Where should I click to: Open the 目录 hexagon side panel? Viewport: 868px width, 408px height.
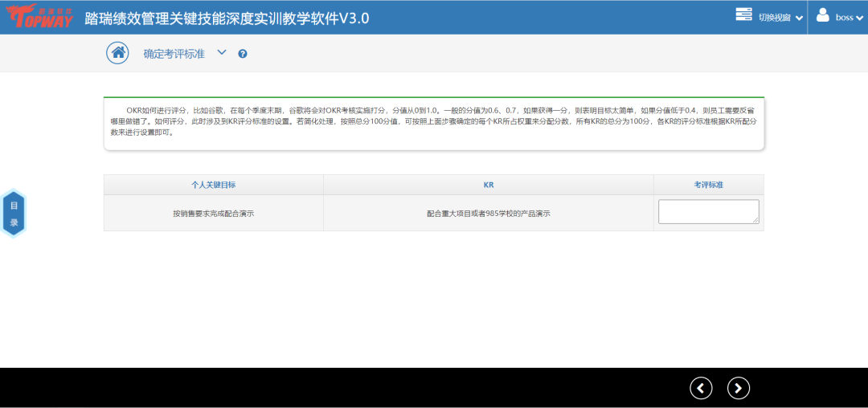(14, 214)
